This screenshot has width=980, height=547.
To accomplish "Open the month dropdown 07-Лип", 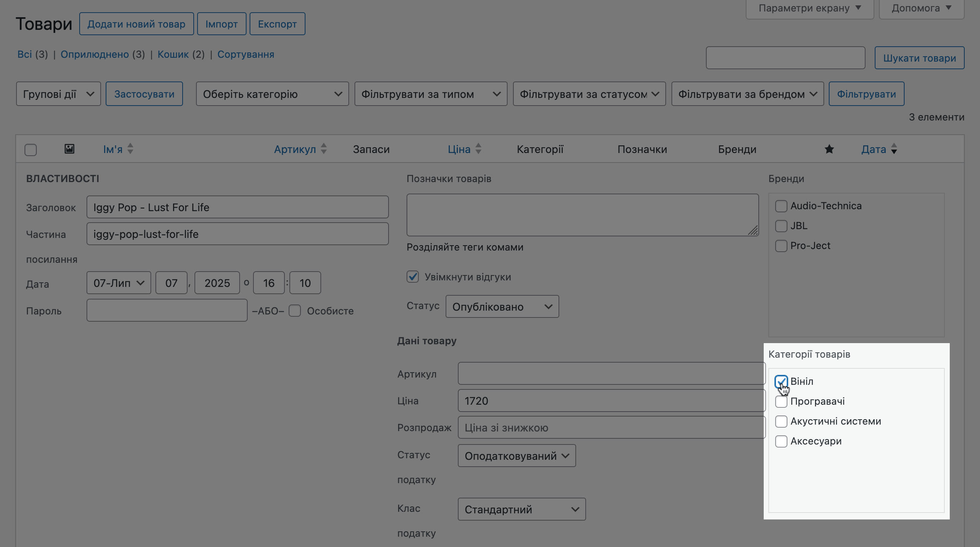I will click(119, 283).
